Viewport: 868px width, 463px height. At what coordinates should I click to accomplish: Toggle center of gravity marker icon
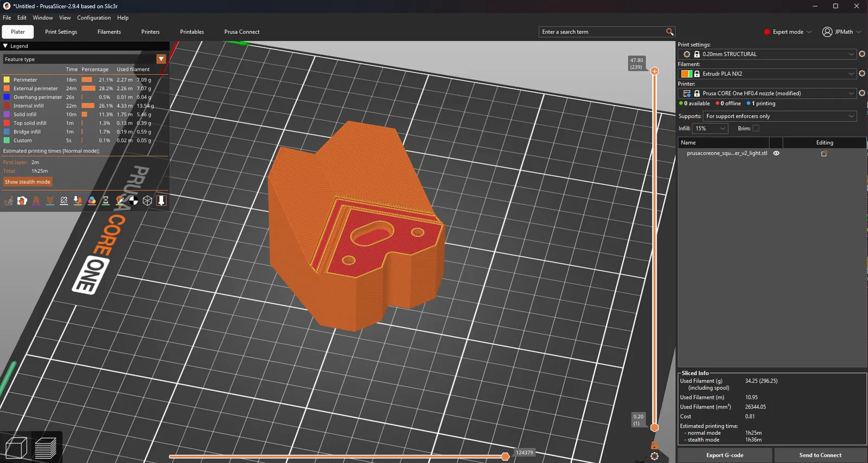click(133, 201)
